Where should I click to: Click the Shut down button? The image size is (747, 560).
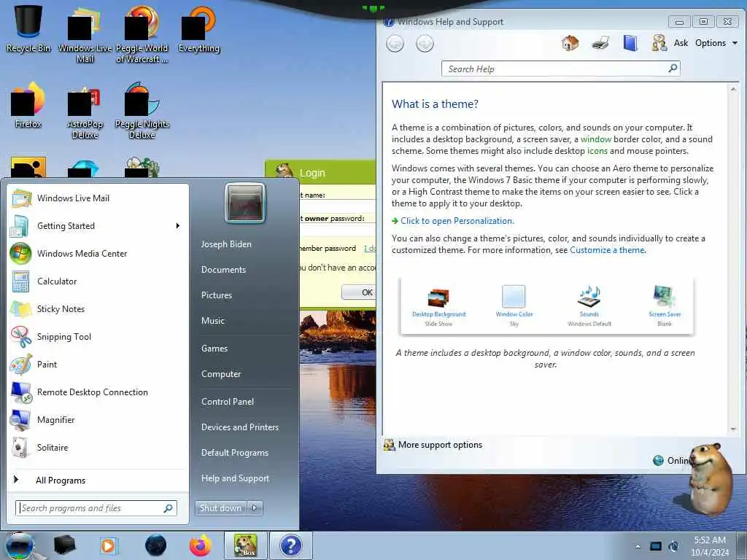[220, 508]
